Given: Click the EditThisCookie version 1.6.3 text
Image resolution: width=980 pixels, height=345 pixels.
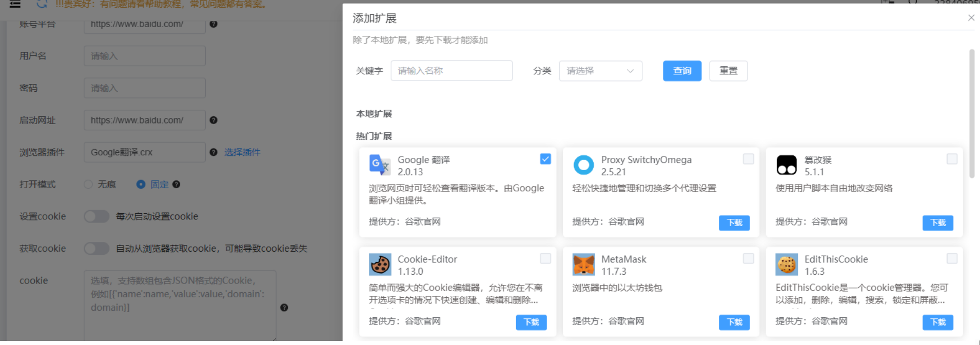Looking at the screenshot, I should tap(814, 272).
